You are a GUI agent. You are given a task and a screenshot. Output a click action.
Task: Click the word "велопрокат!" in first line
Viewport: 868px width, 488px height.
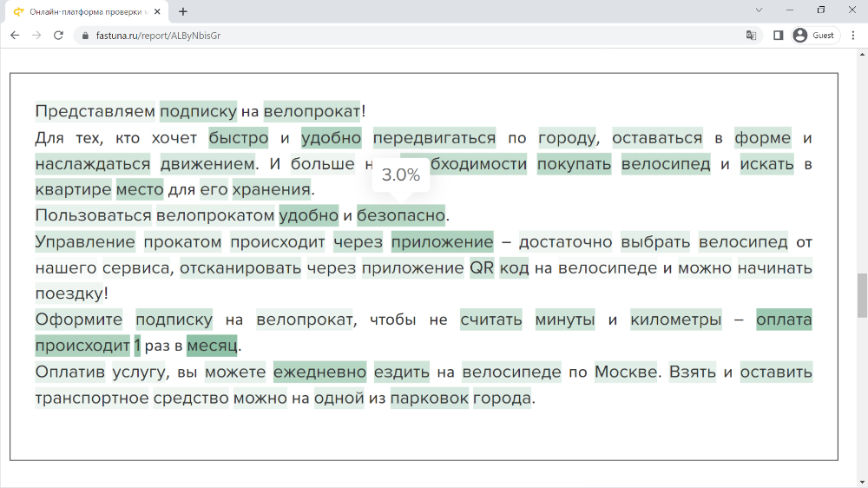click(x=314, y=112)
